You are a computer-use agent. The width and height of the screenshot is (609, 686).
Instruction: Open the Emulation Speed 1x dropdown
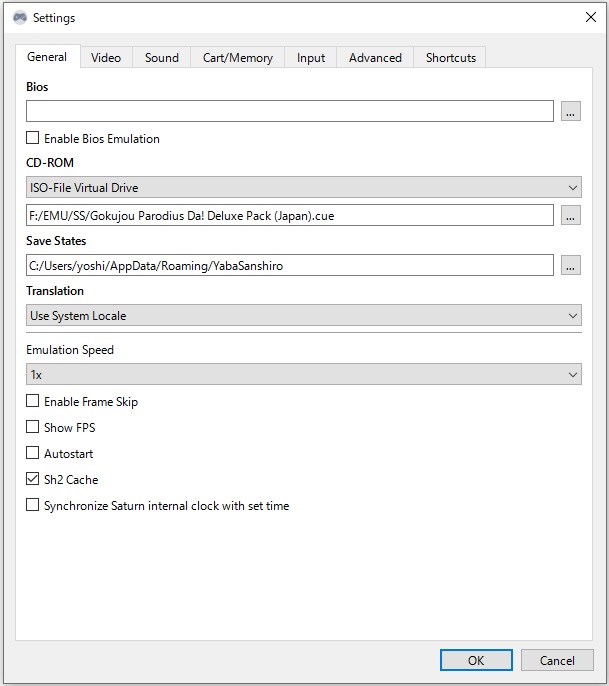tap(303, 375)
